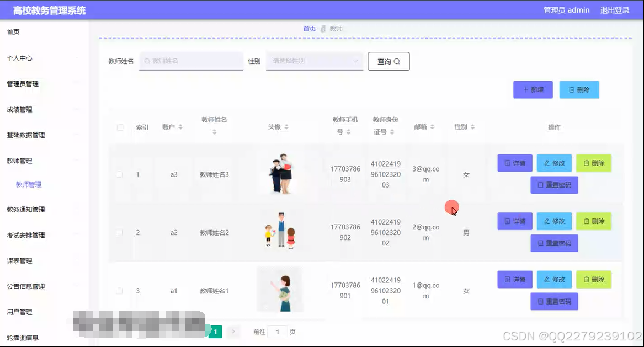Open 详情 for teacher 教师姓名3
This screenshot has height=347, width=644.
[514, 163]
